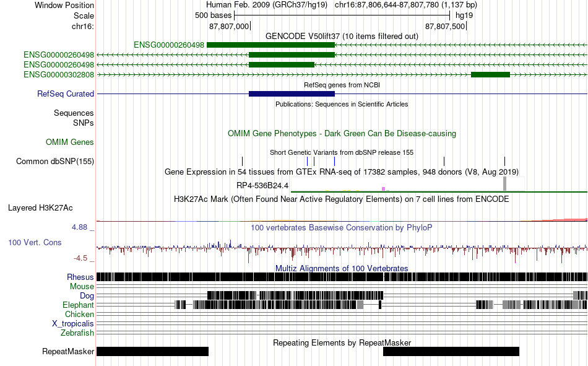Click the RP4-536B24.4 gene label
This screenshot has height=366, width=588.
[262, 185]
